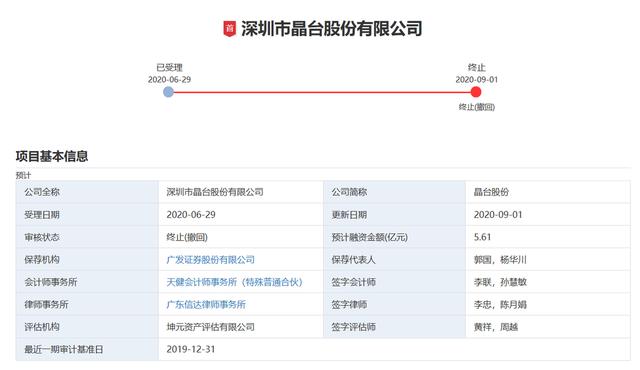Click the timeline date 2020-09-01
The height and width of the screenshot is (370, 640).
(x=477, y=80)
